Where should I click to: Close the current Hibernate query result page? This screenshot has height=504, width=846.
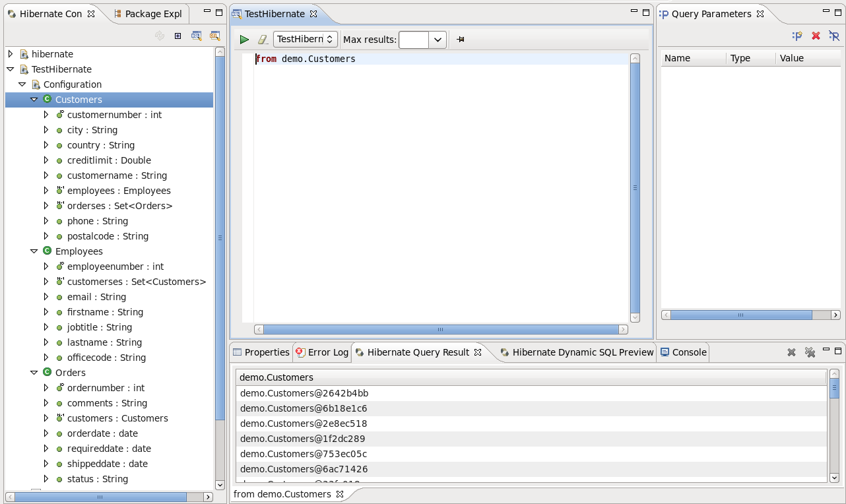click(791, 352)
